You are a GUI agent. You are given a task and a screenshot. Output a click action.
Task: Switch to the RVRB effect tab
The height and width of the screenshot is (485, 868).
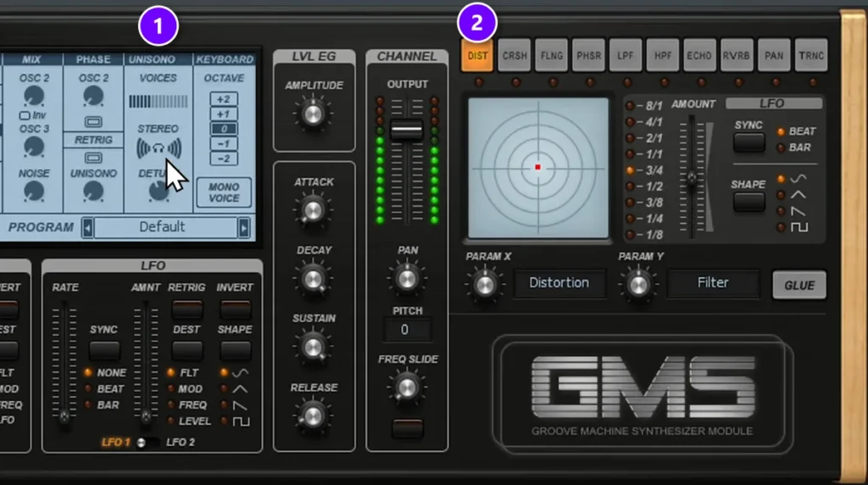[737, 55]
